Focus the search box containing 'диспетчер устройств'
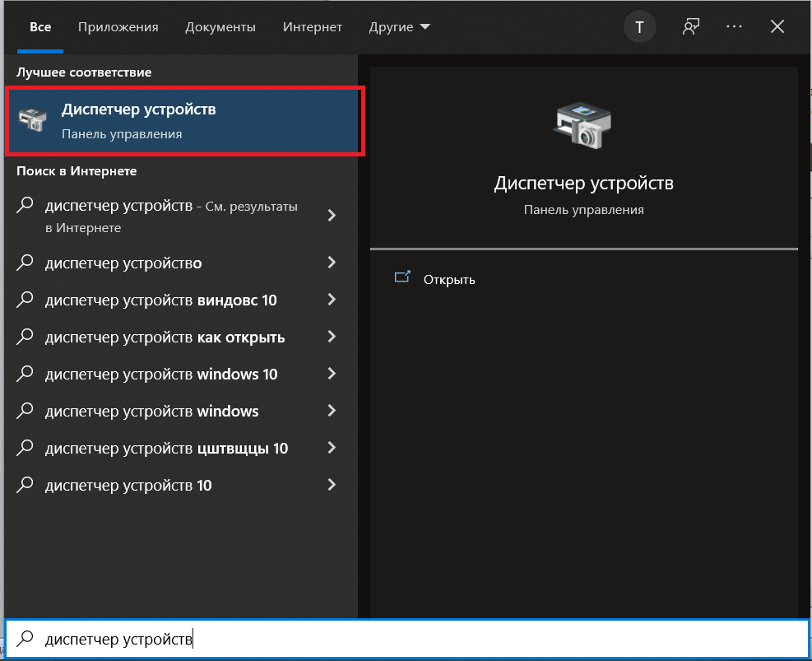This screenshot has width=812, height=661. click(406, 639)
